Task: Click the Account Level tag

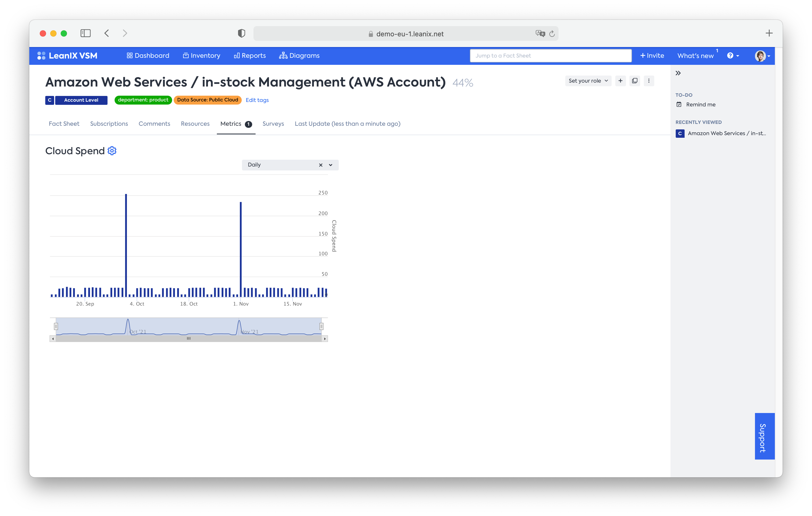Action: 81,100
